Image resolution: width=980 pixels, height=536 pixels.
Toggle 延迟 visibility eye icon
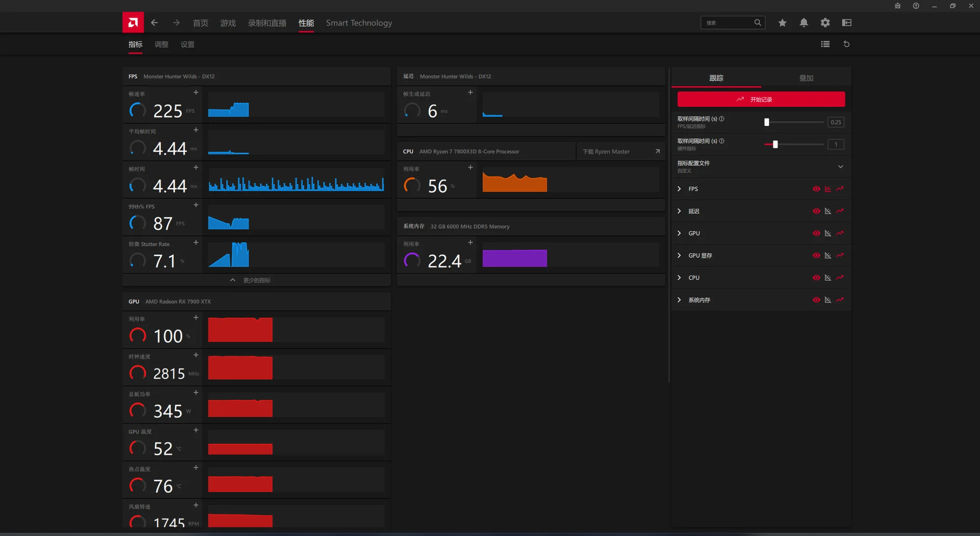click(x=816, y=211)
